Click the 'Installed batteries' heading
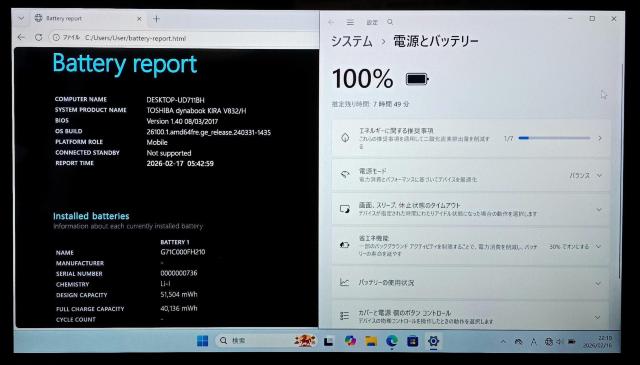The height and width of the screenshot is (365, 640). click(x=91, y=216)
